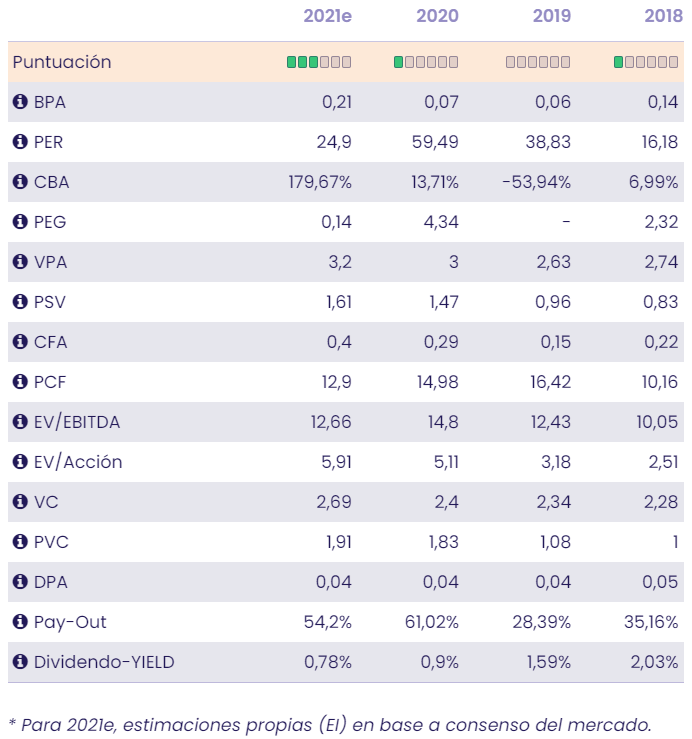Click the info icon beside BPA
The image size is (692, 739).
[x=20, y=102]
